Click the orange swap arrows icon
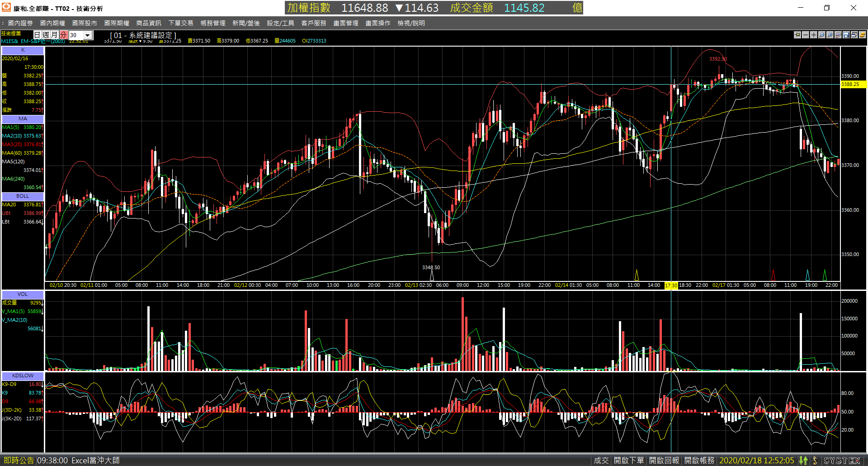Viewport: 868px width, 466px height. pos(863,35)
